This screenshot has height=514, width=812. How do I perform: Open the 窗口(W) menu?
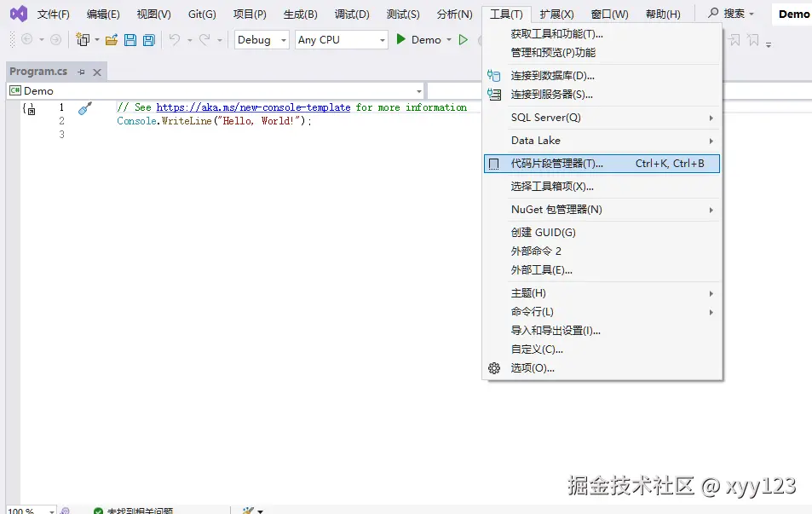(609, 14)
